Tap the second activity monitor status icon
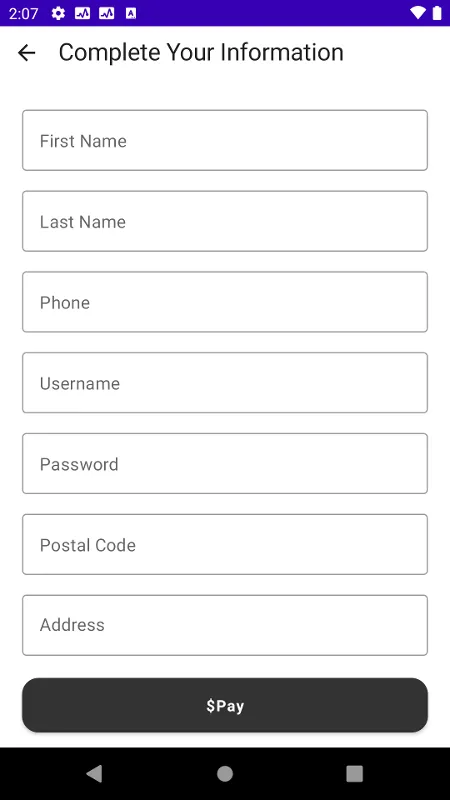450x800 pixels. tap(107, 13)
